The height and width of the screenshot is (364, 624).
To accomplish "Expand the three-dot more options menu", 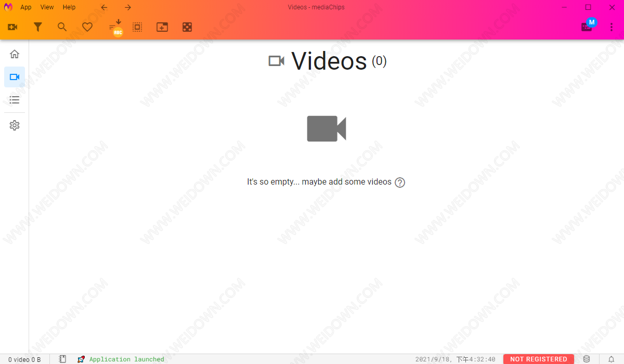I will 612,27.
